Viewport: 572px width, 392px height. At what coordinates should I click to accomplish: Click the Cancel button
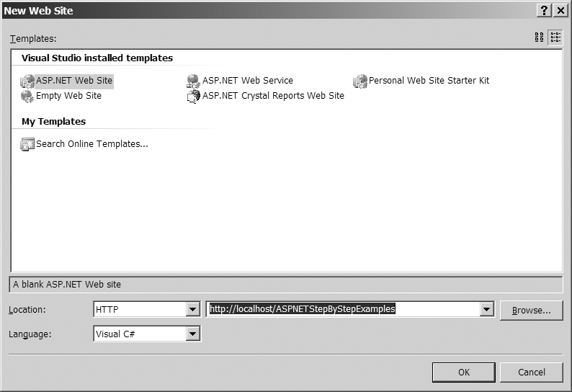531,373
